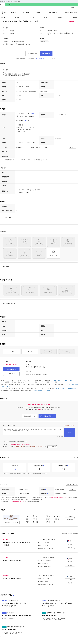
Task: Click the top 고용24 입사지원 button
Action: click(x=46, y=54)
